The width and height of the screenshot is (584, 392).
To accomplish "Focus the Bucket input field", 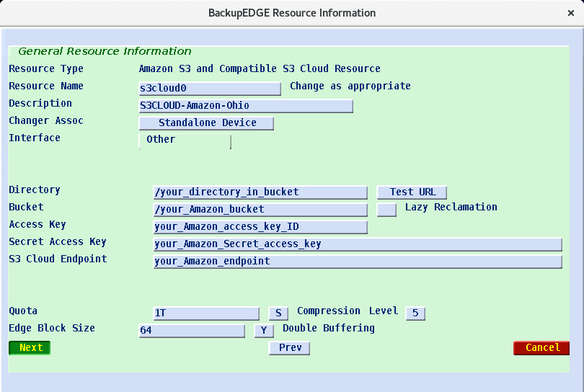I will 260,209.
